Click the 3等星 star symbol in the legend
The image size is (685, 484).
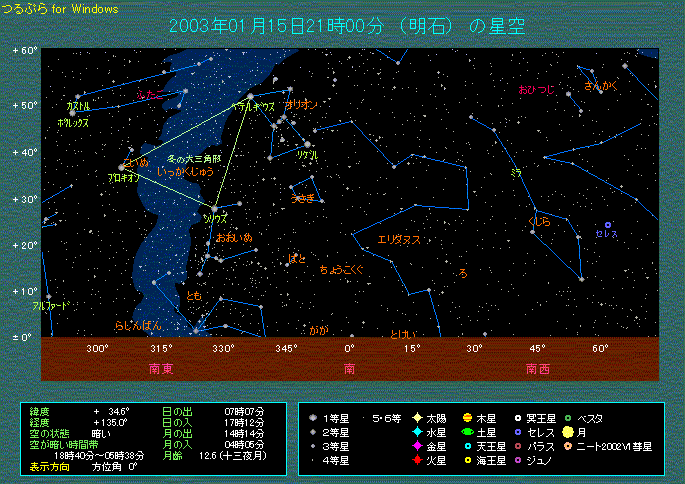[x=313, y=446]
